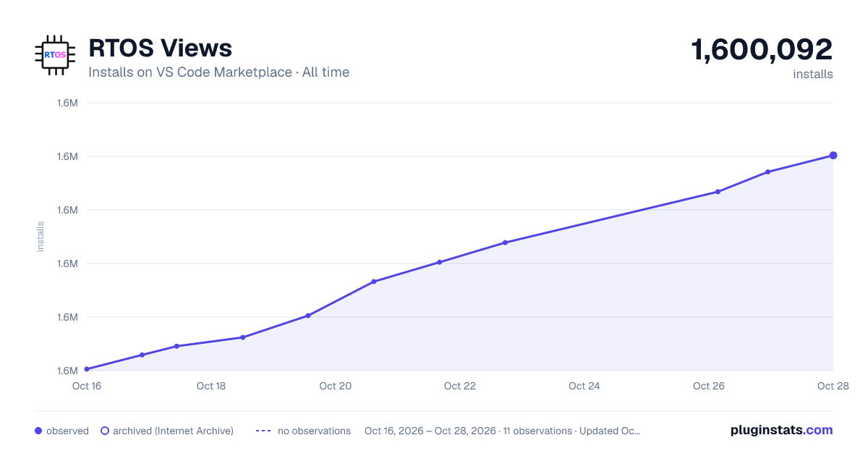Viewport: 868px width, 456px height.
Task: Click the vertical installs axis title
Action: click(41, 237)
